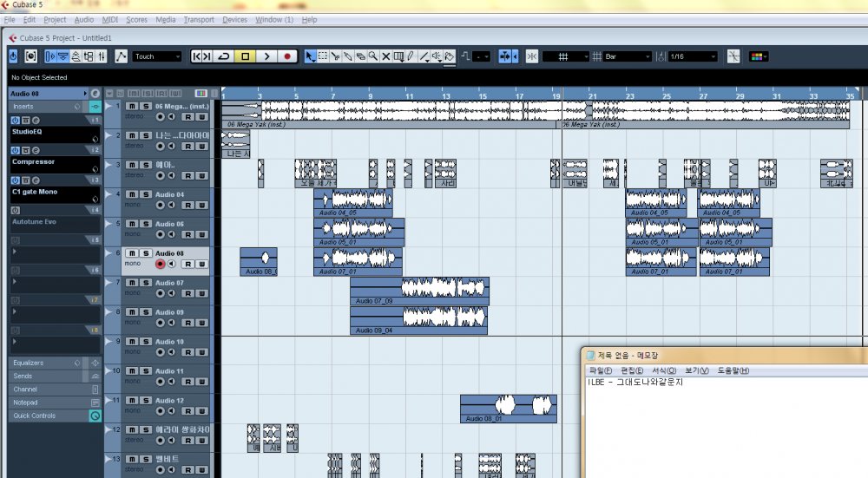The height and width of the screenshot is (478, 868).
Task: Click the Record transport button
Action: point(287,56)
